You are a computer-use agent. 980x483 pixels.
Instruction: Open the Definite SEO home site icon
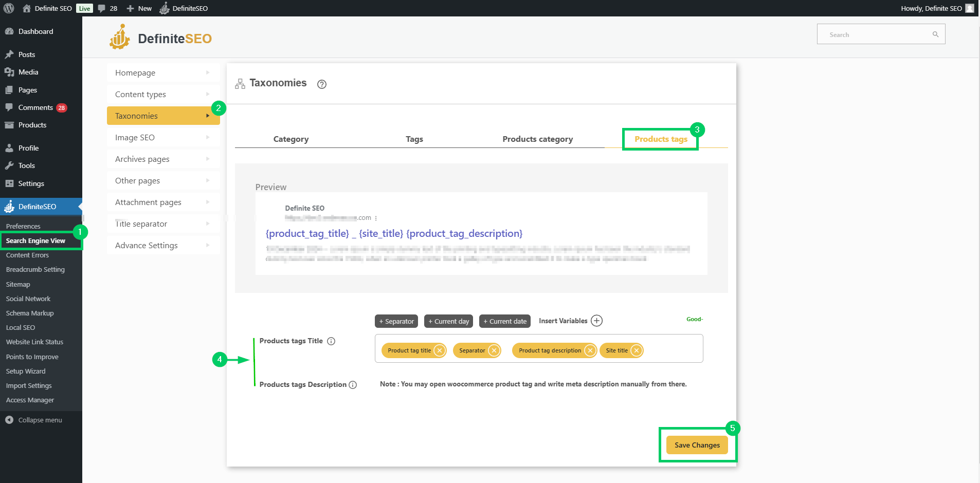point(27,8)
